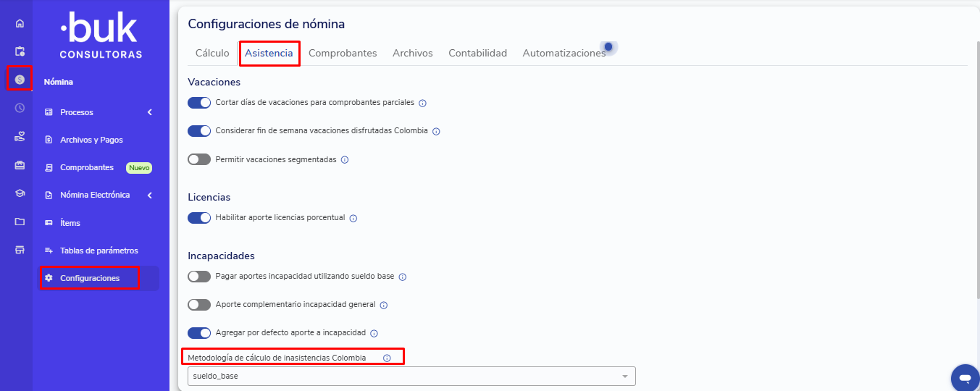980x391 pixels.
Task: Select the payroll dollar icon in left rail
Action: 20,80
